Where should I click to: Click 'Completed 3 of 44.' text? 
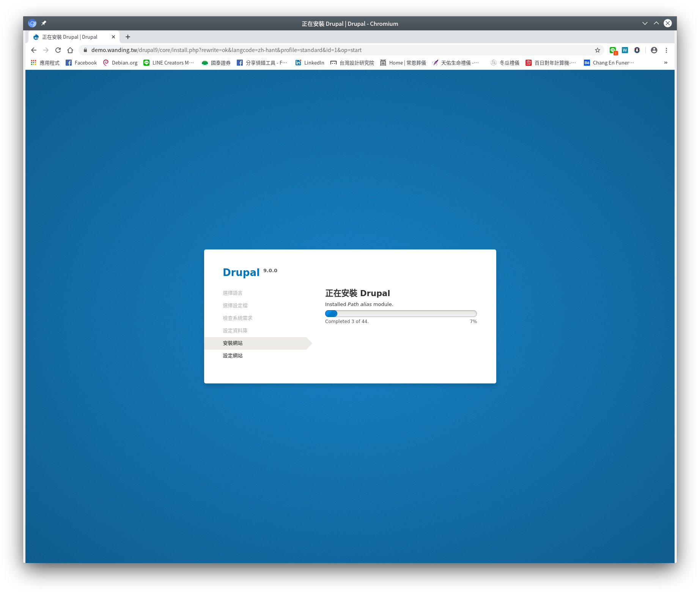[347, 322]
